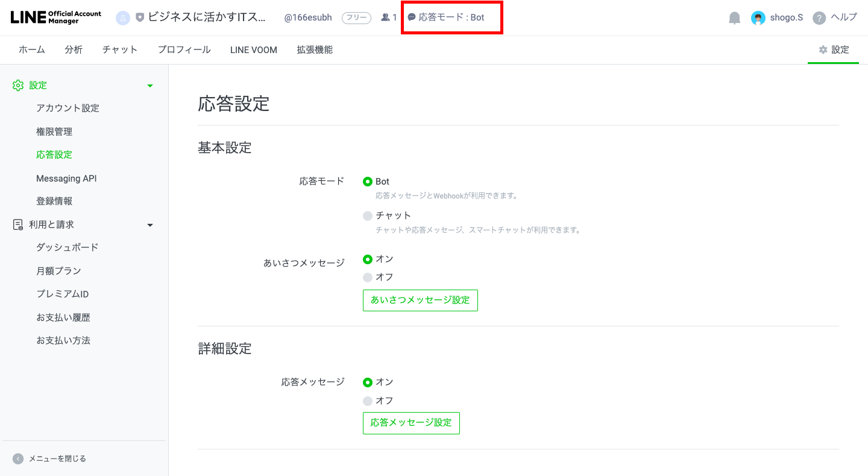This screenshot has height=476, width=868.
Task: Click the shogo.S profile avatar
Action: (x=758, y=17)
